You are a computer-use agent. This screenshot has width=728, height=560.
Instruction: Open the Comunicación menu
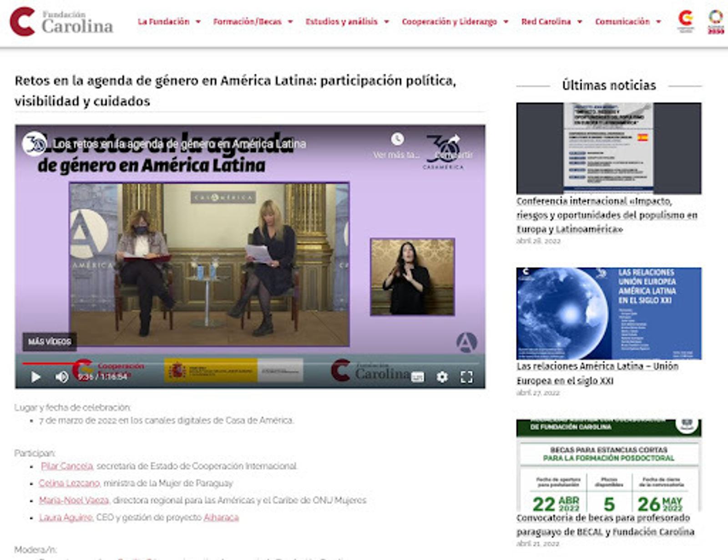click(627, 21)
